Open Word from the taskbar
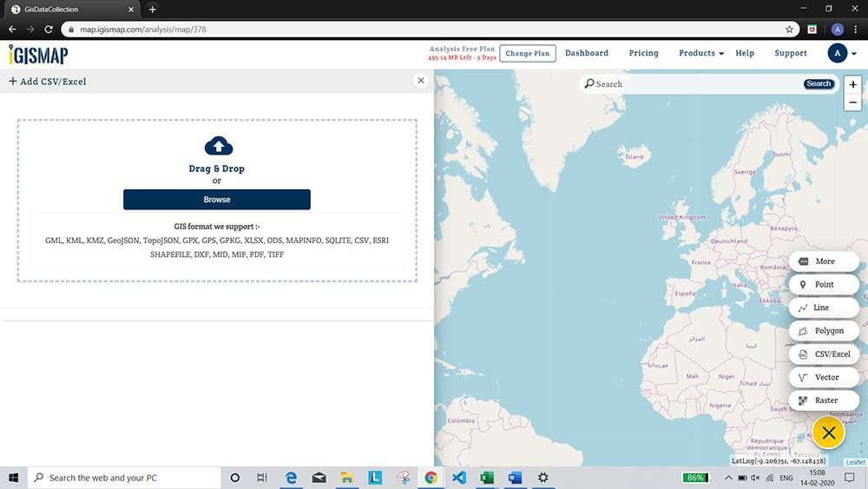 click(x=515, y=478)
